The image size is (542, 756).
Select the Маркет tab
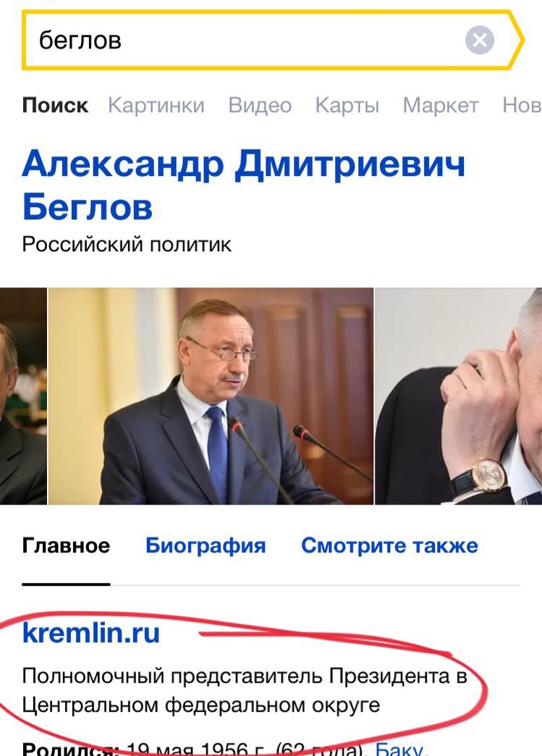(x=441, y=105)
